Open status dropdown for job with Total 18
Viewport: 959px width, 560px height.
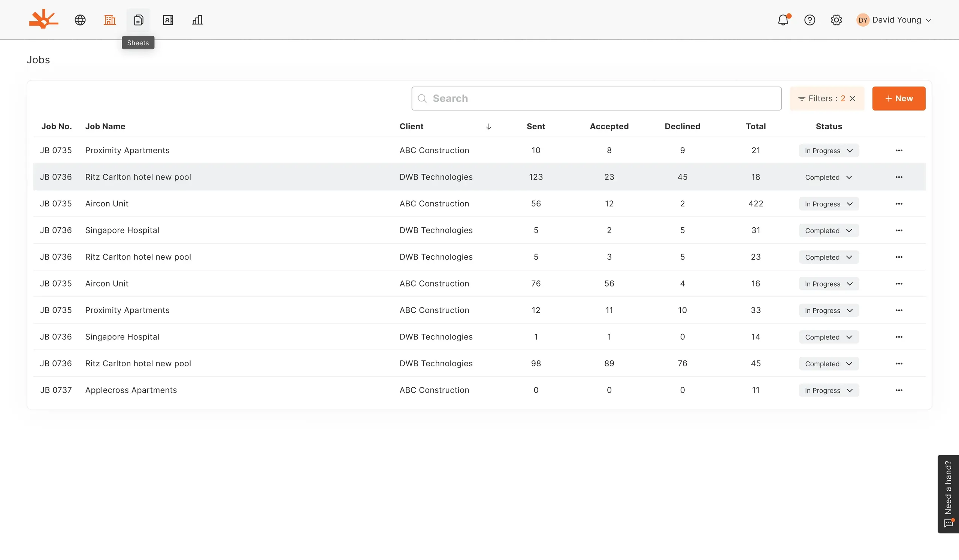829,177
